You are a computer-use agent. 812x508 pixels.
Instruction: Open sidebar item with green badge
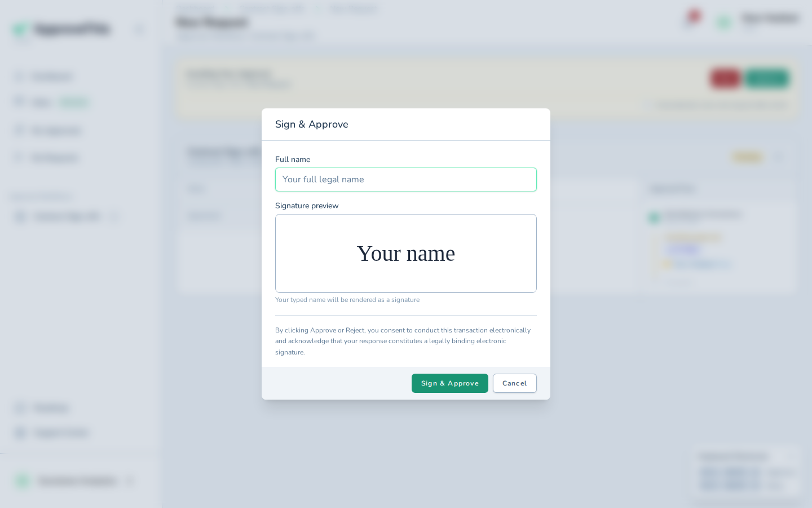(51, 103)
